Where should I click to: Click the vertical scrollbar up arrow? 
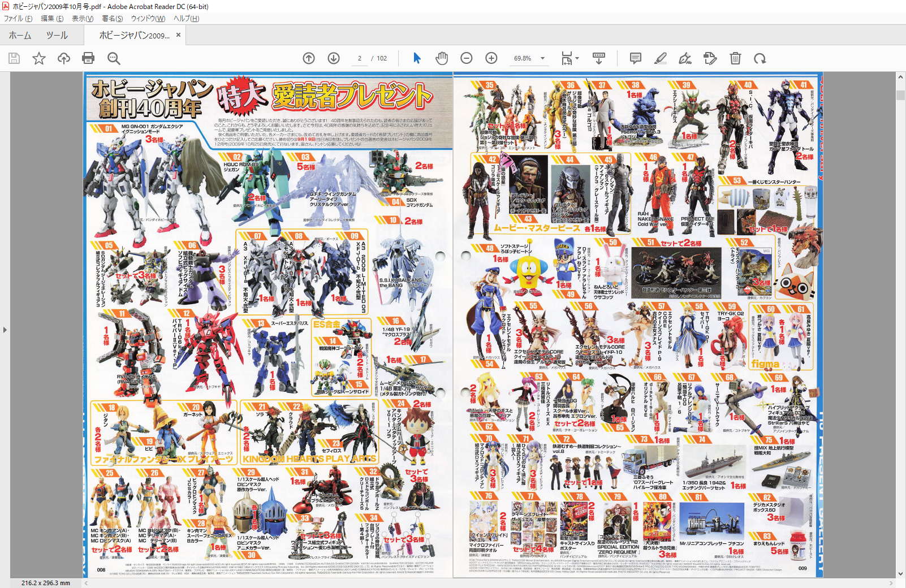900,77
